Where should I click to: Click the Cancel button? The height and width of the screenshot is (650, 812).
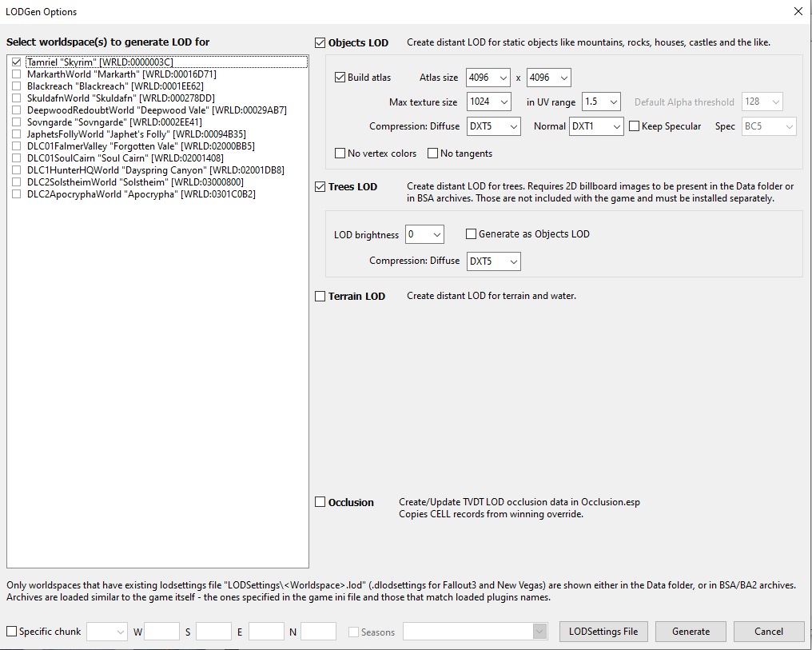[769, 632]
